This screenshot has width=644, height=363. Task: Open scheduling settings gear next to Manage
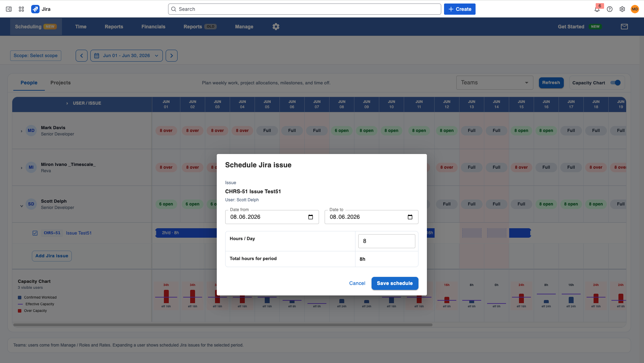pyautogui.click(x=276, y=27)
